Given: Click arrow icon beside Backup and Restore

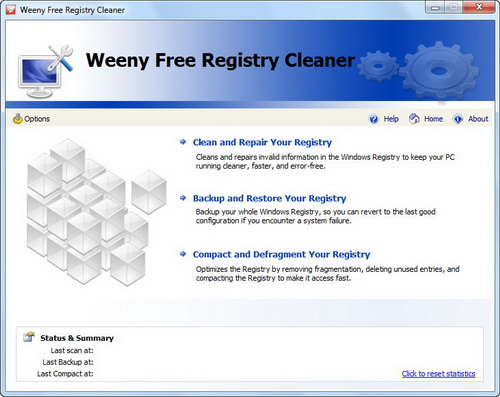Looking at the screenshot, I should click(x=183, y=198).
